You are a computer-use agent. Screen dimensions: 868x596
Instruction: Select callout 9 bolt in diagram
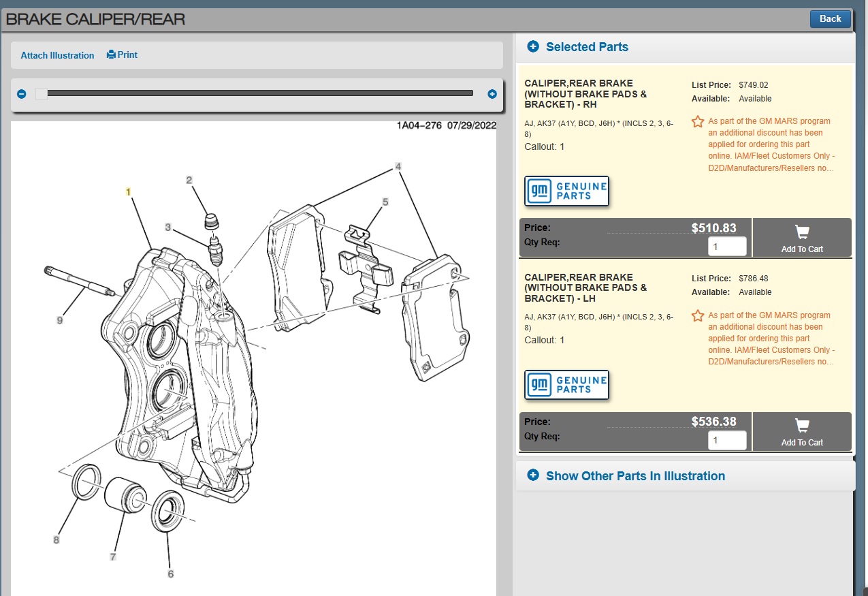pyautogui.click(x=60, y=319)
